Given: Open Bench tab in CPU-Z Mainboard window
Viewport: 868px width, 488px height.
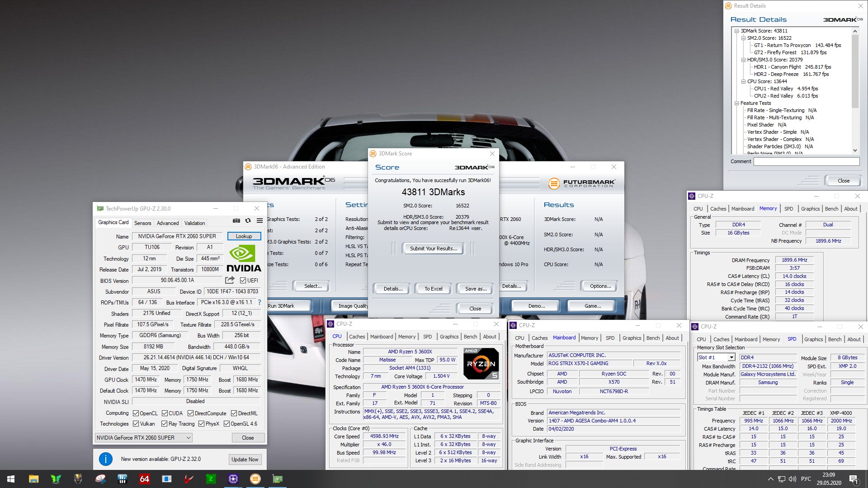Looking at the screenshot, I should point(653,338).
